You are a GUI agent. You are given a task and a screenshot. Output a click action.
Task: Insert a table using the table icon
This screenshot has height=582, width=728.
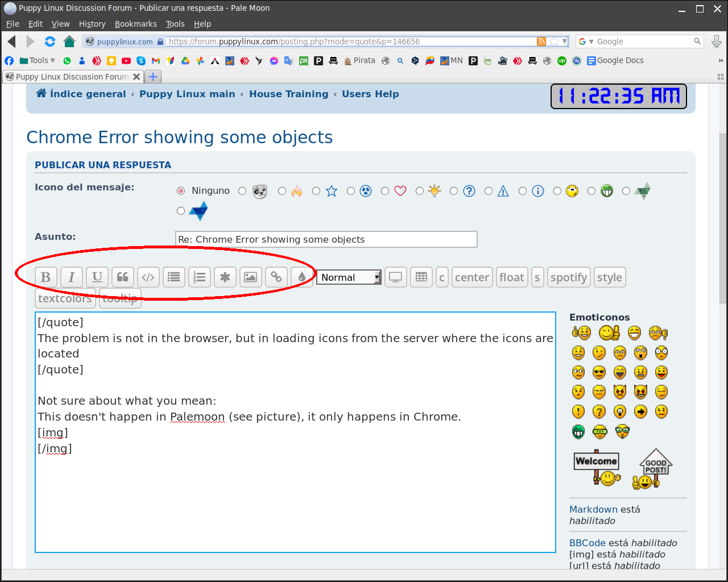(x=421, y=277)
